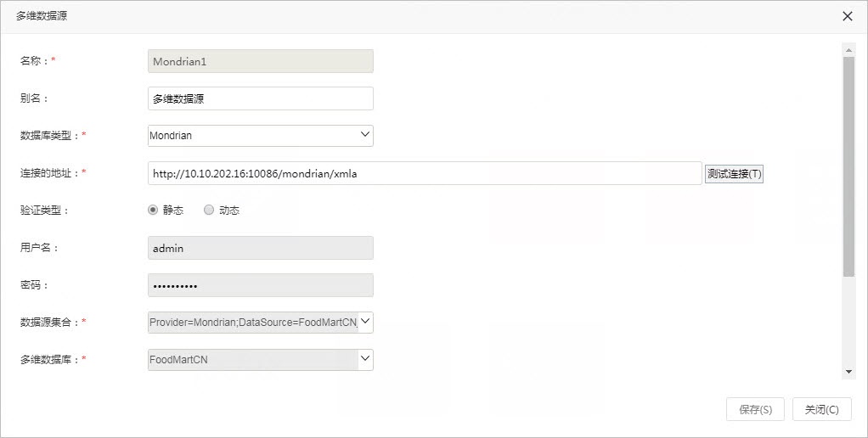The height and width of the screenshot is (438, 868).
Task: Click the 密码 password field
Action: 260,285
